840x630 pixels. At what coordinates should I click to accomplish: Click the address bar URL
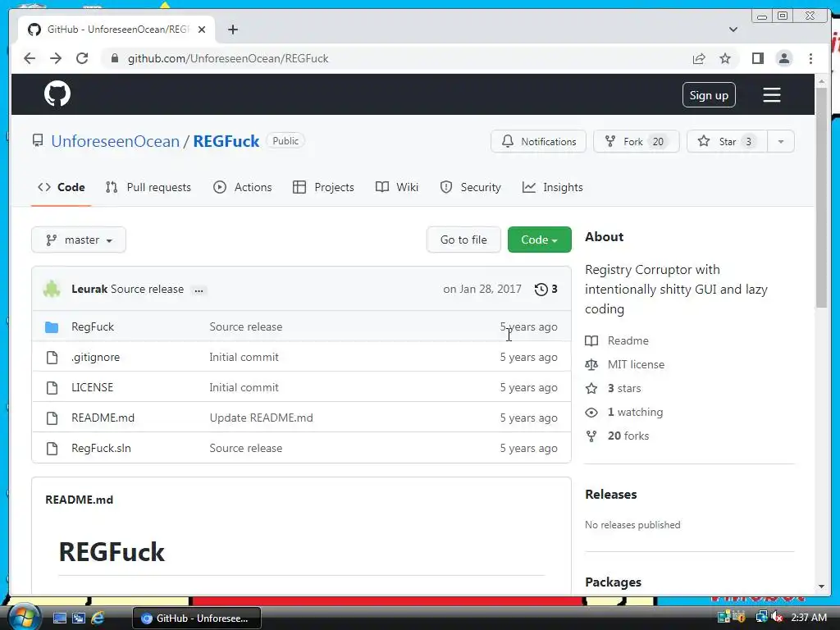pos(228,58)
